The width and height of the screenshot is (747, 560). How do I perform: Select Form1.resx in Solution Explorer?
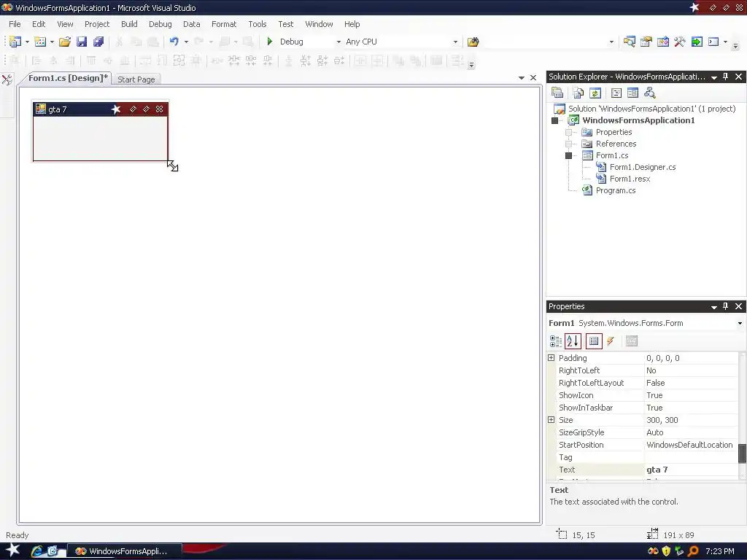tap(630, 179)
